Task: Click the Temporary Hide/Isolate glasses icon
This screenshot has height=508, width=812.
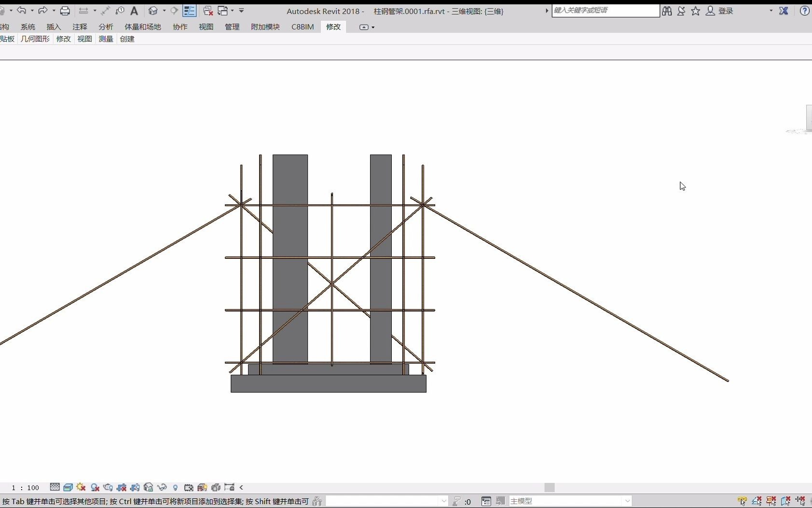Action: [162, 487]
